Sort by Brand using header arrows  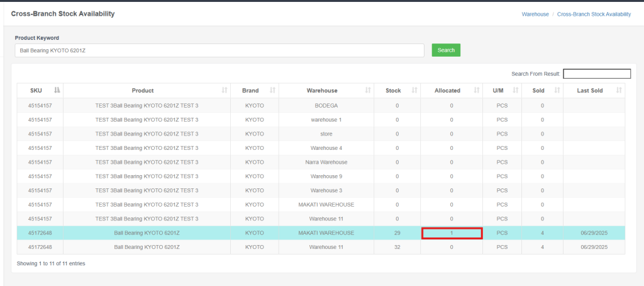(x=272, y=91)
